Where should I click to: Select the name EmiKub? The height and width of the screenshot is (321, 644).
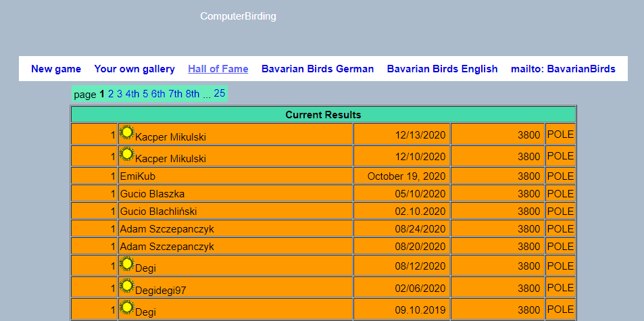138,176
